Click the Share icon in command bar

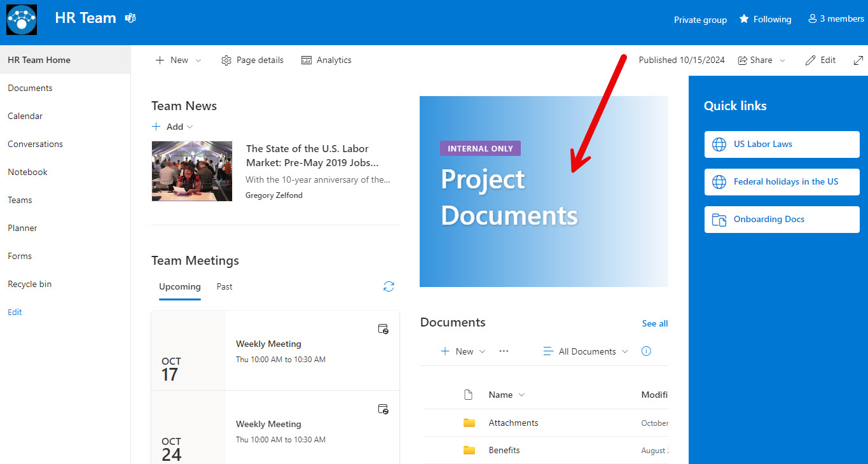coord(742,60)
